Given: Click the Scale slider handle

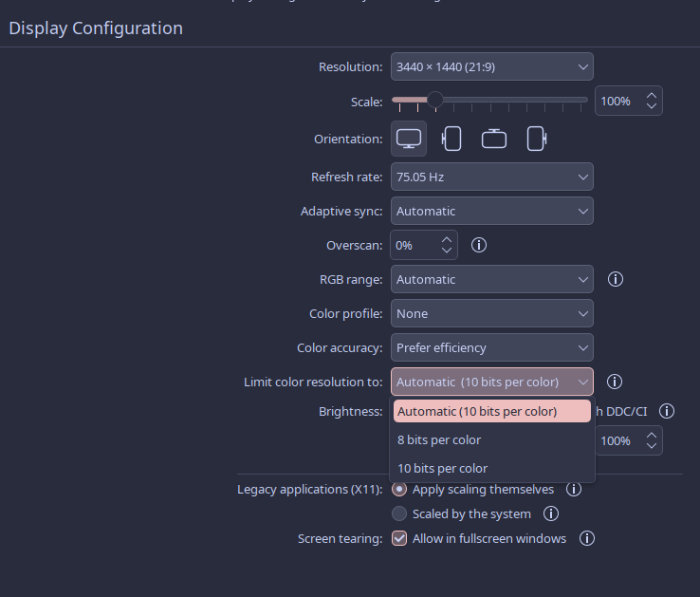Looking at the screenshot, I should click(434, 100).
